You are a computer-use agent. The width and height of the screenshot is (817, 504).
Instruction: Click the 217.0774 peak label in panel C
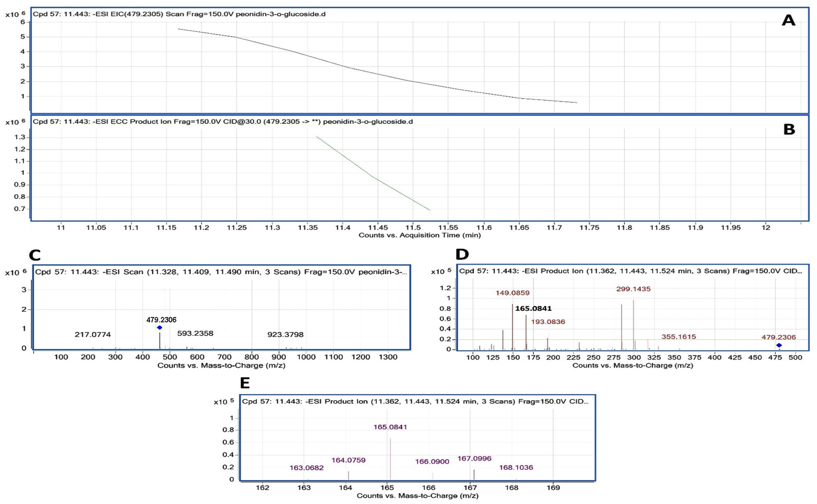click(92, 334)
